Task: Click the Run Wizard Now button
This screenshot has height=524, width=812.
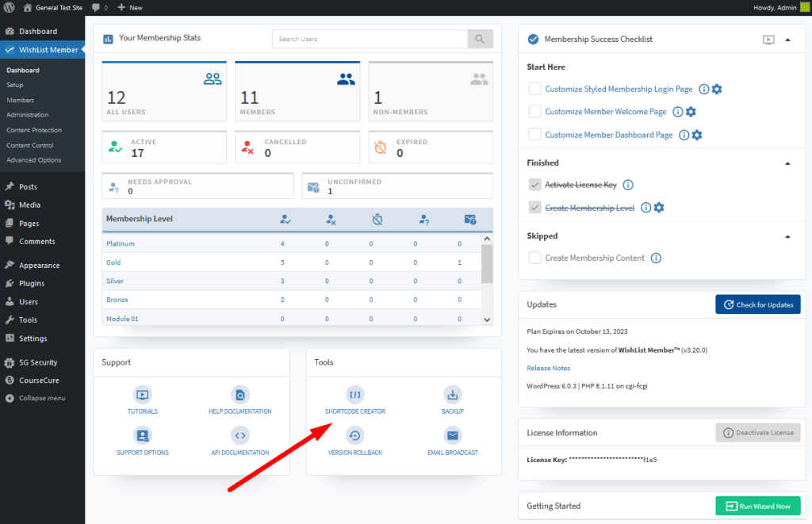Action: [758, 506]
